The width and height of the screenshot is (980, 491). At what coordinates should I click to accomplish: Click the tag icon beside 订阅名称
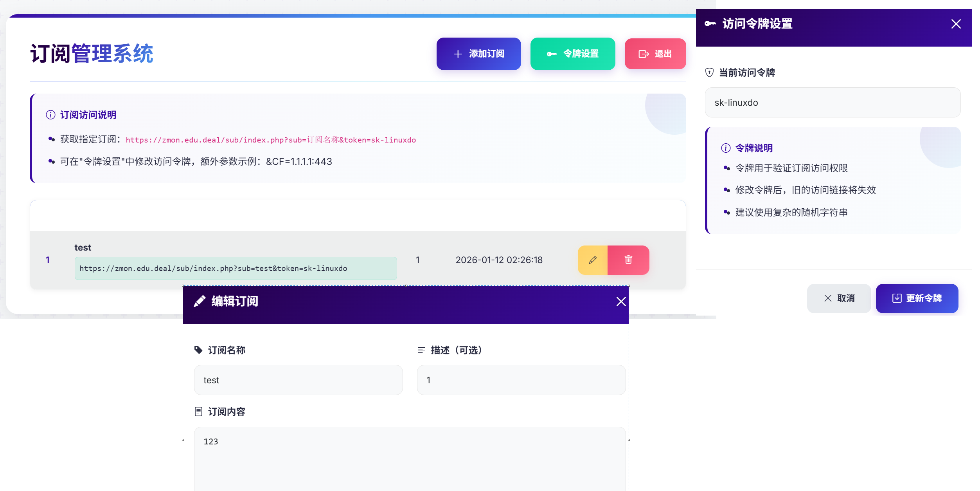[x=198, y=350]
